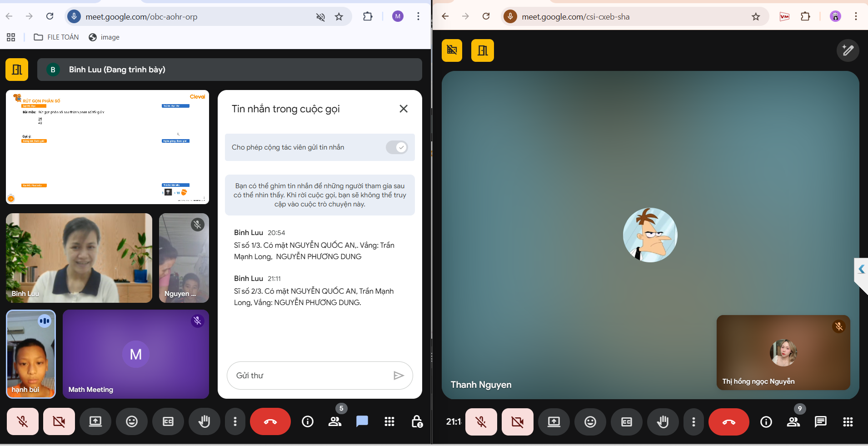The width and height of the screenshot is (868, 446).
Task: Click the microphone site icon in right address bar
Action: tap(510, 17)
